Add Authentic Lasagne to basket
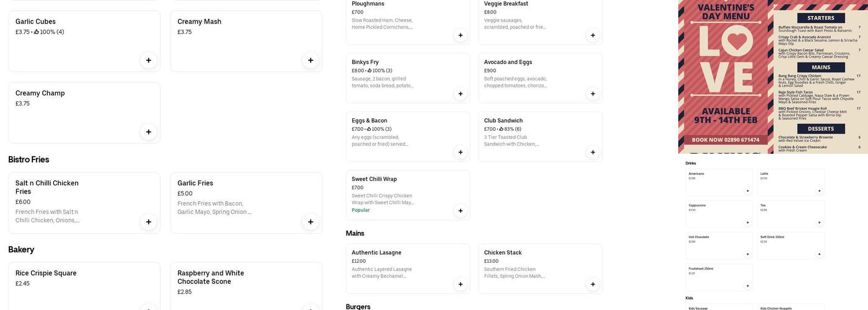Image resolution: width=868 pixels, height=310 pixels. point(460,284)
